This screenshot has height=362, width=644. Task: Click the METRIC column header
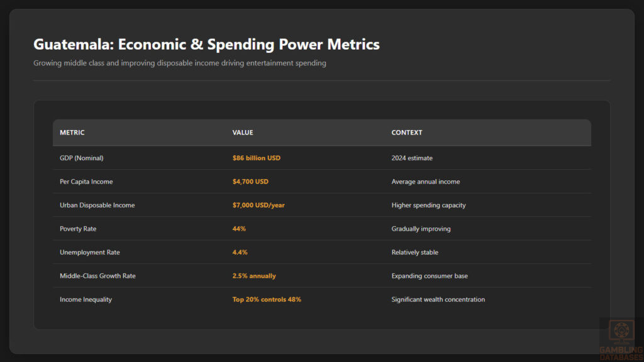[x=72, y=133]
